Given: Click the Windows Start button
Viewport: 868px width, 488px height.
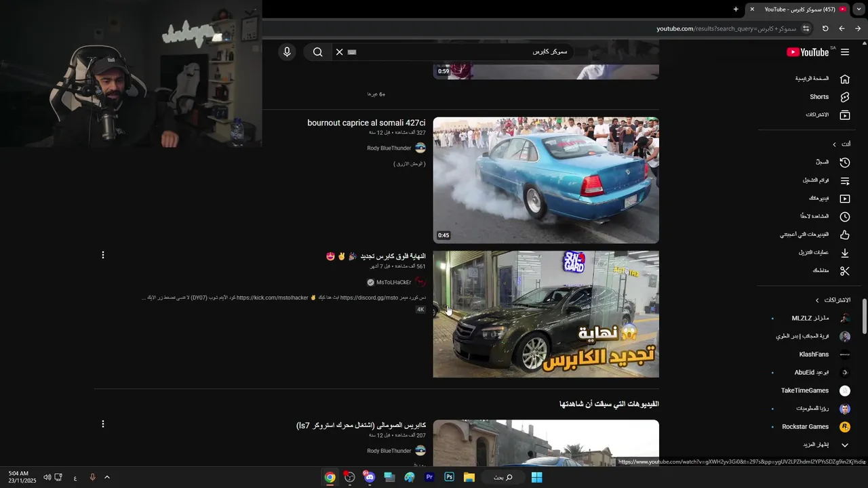Looking at the screenshot, I should click(536, 477).
